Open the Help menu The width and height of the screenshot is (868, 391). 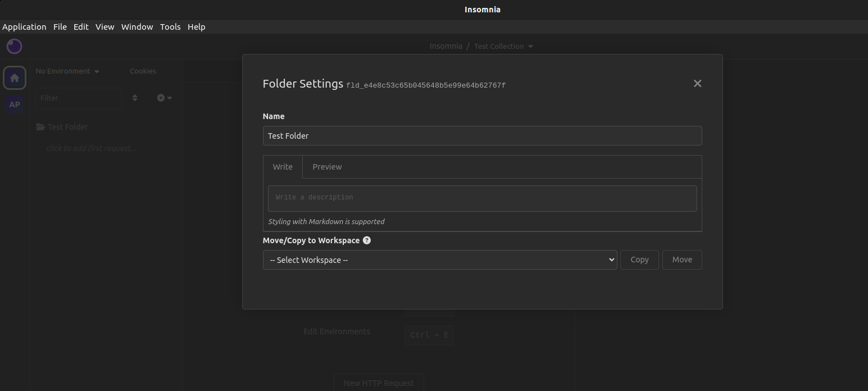click(x=197, y=27)
